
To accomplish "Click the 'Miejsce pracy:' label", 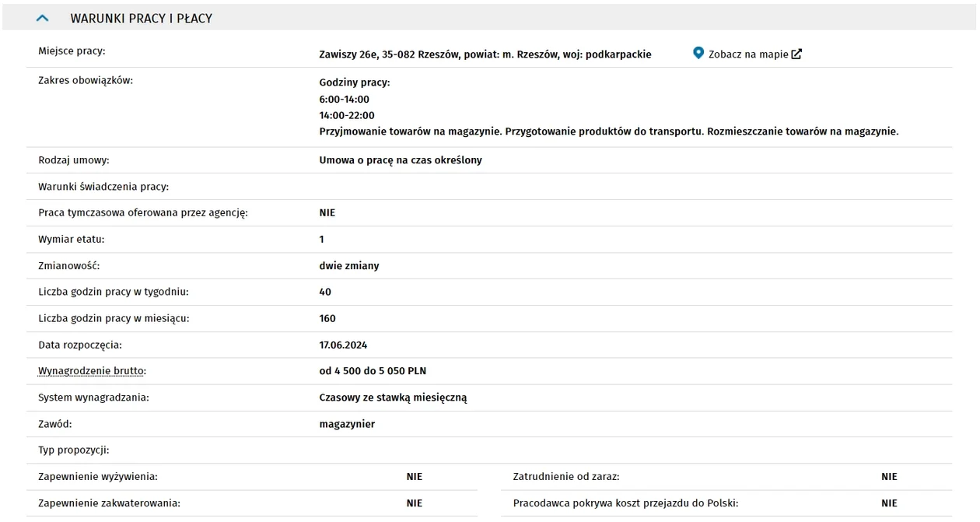I will 72,51.
